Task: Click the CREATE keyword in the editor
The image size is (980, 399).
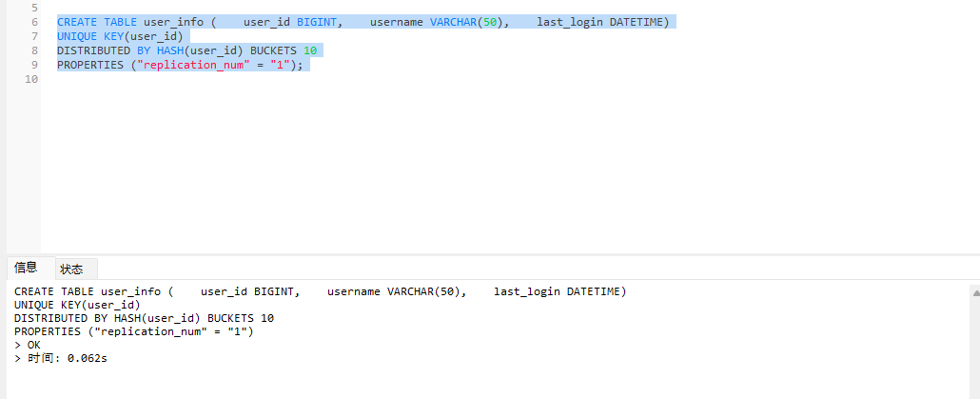Action: click(76, 22)
